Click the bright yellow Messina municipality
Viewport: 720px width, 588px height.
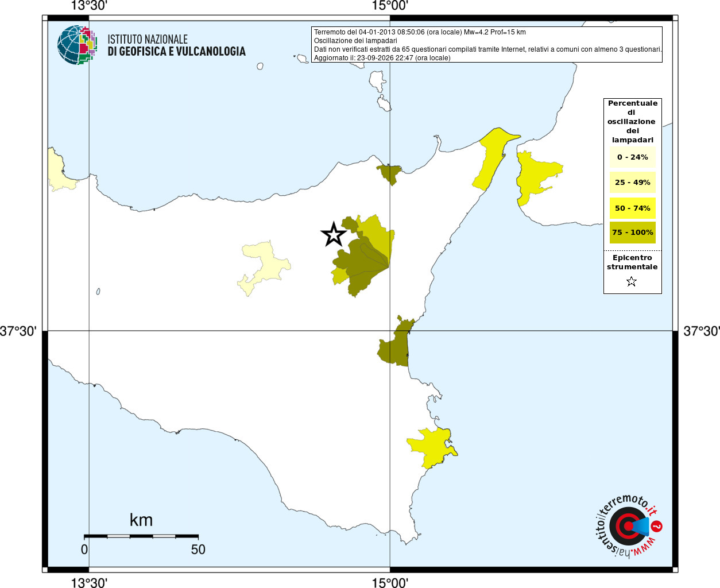(x=491, y=157)
